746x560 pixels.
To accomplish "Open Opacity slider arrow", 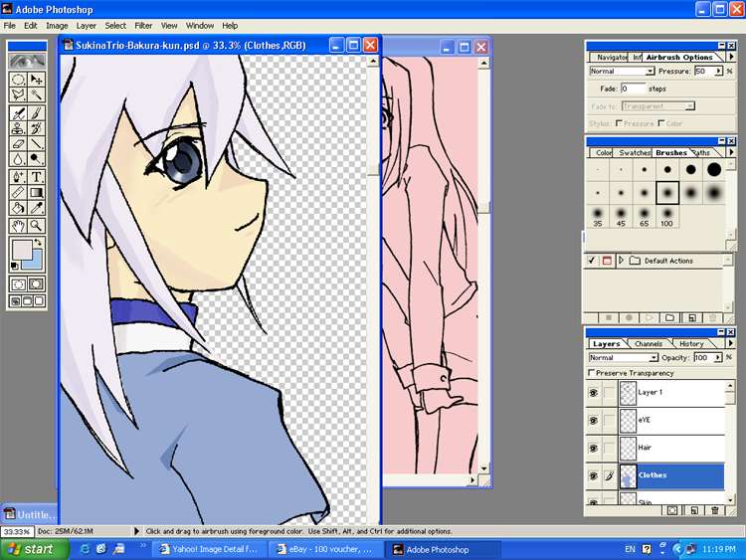I will click(718, 357).
